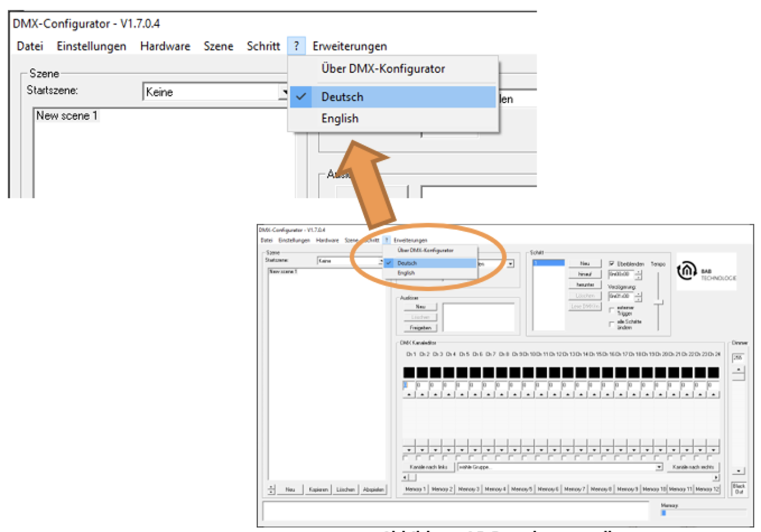Select English in the small window's dropdown
Screen dimensions: 761x532
(x=430, y=273)
